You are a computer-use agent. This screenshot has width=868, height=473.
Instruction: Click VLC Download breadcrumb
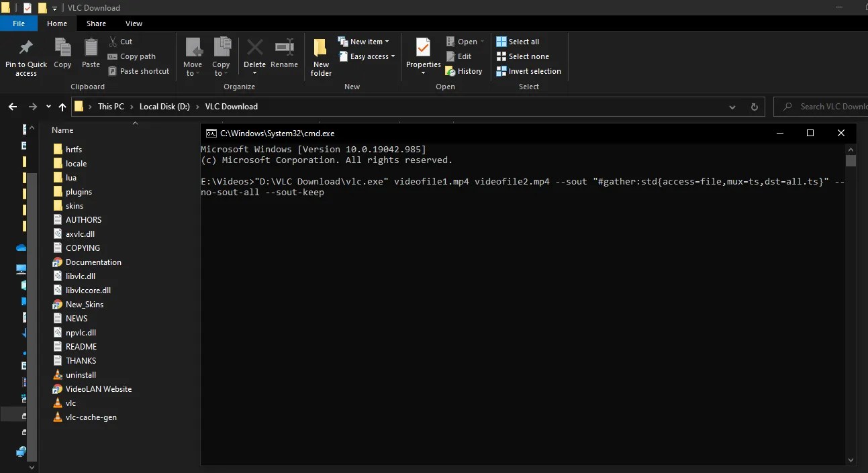231,107
